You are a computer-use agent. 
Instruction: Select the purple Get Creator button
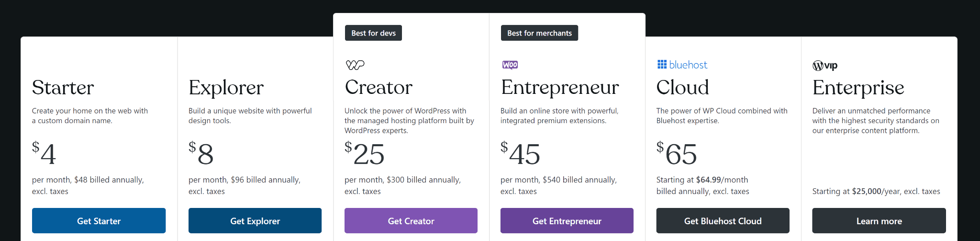[411, 221]
